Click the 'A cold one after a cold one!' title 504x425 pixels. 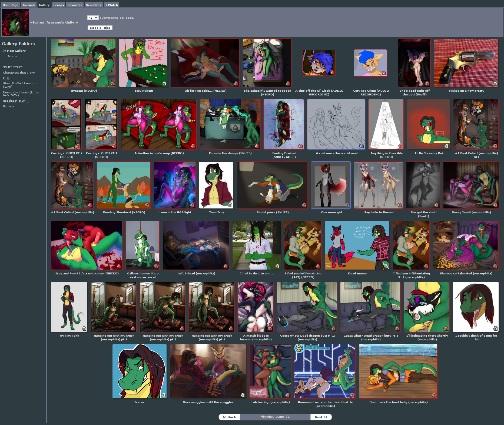pyautogui.click(x=337, y=153)
